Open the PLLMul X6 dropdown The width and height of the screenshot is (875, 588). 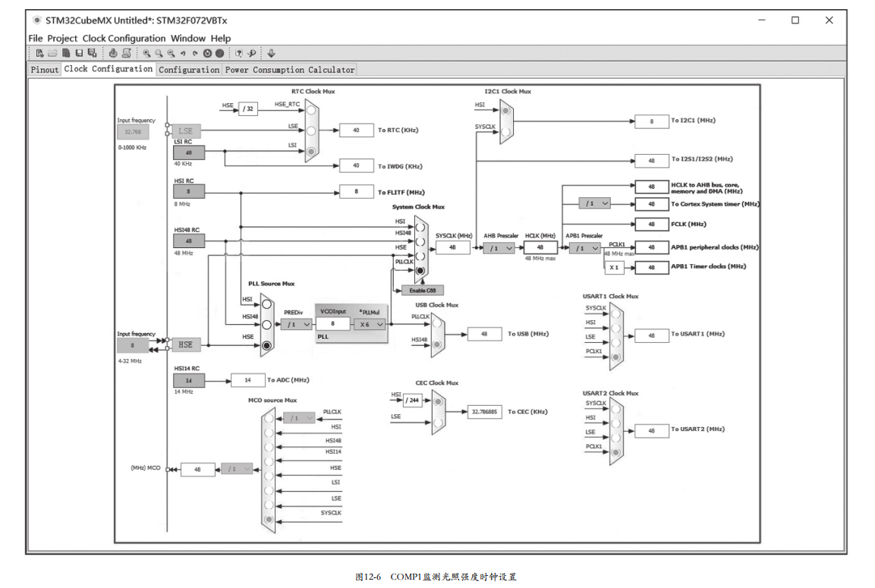[370, 324]
